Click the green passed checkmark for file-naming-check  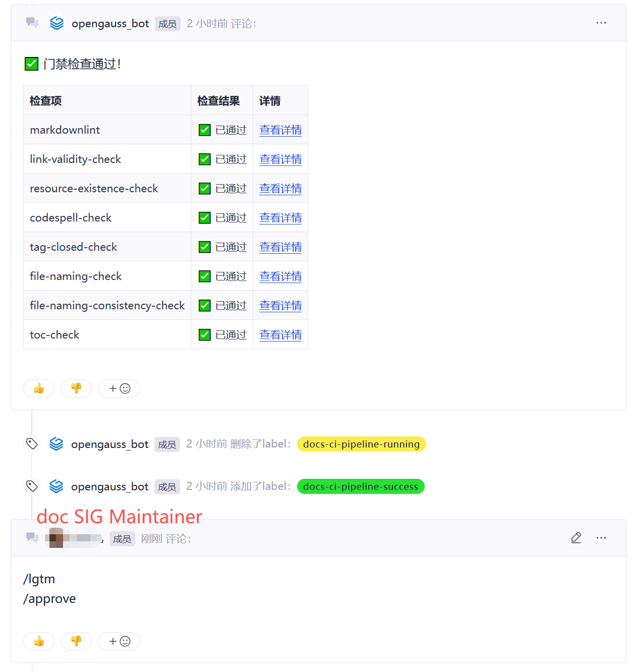coord(205,276)
